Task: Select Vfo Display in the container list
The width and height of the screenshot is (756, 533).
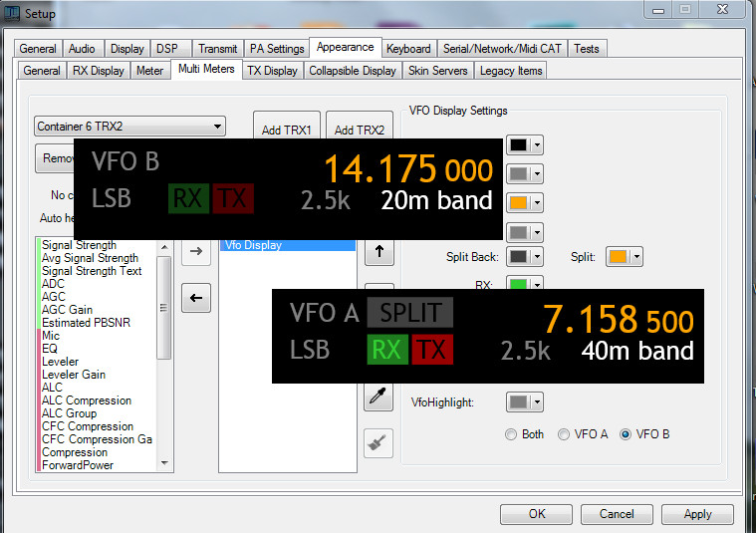Action: (x=287, y=245)
